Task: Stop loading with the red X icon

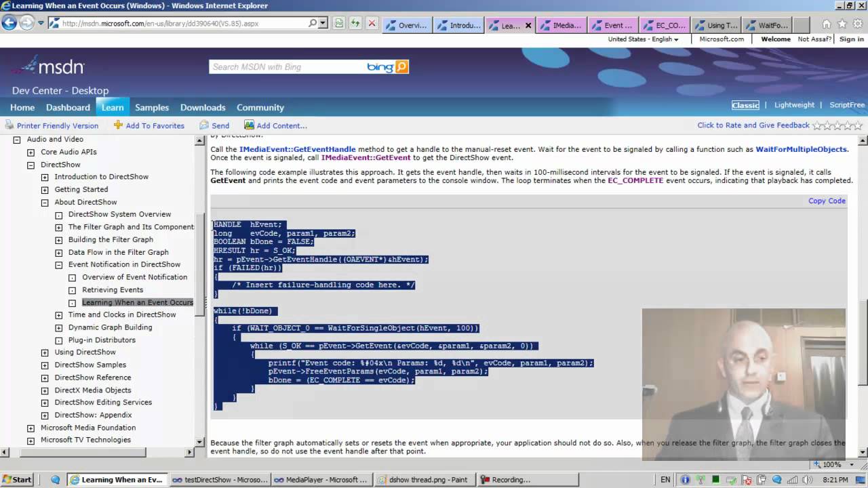Action: click(x=372, y=23)
